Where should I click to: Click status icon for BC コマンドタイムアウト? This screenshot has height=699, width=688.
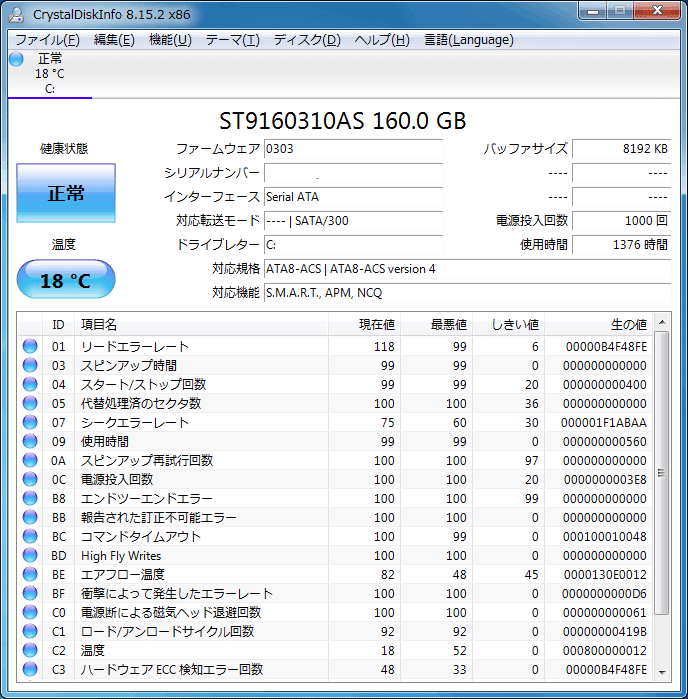[x=30, y=536]
